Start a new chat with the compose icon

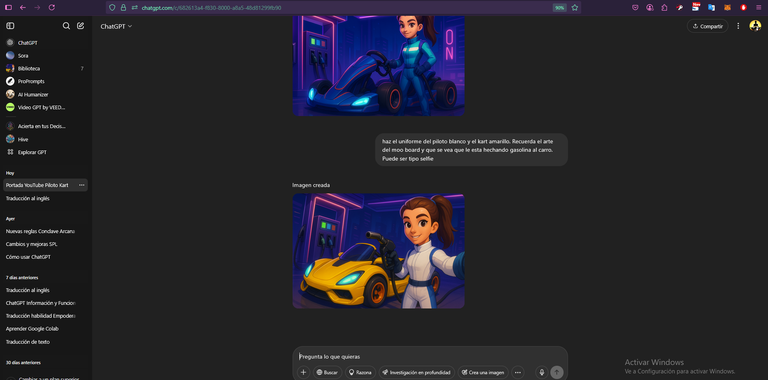pyautogui.click(x=80, y=26)
